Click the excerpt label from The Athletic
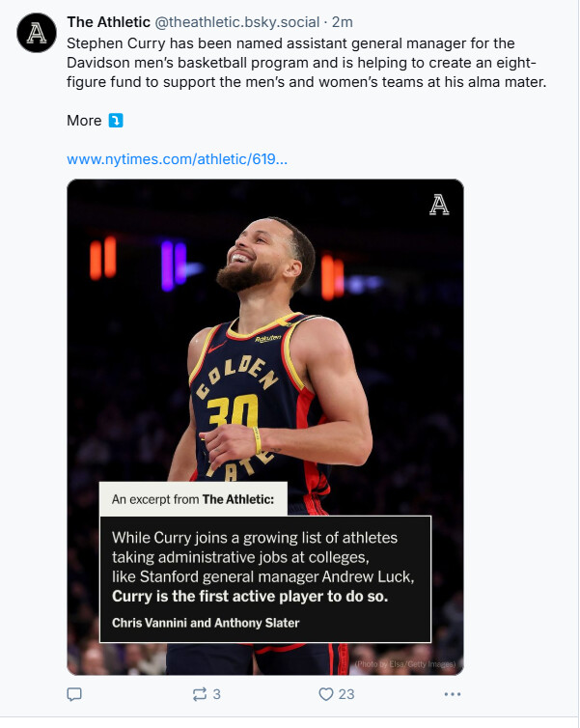The height and width of the screenshot is (728, 580). coord(193,499)
